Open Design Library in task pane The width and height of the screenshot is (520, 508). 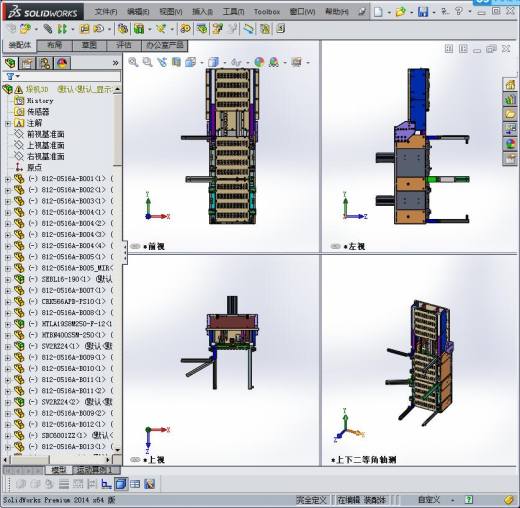coord(510,99)
